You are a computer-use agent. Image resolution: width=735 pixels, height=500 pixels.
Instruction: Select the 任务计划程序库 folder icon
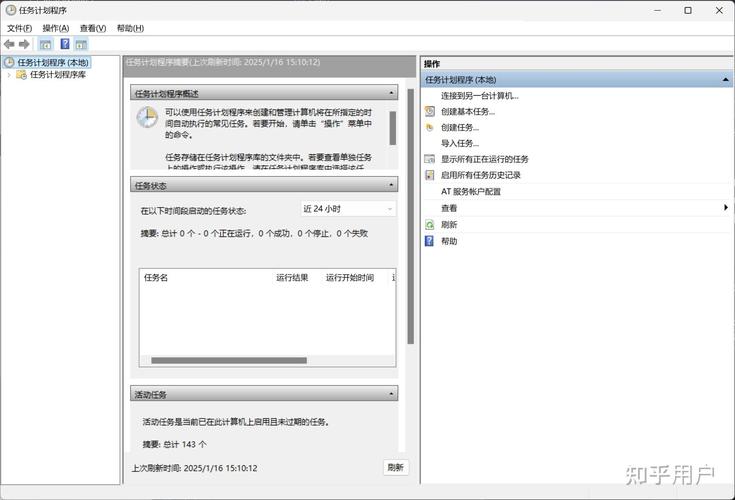(21, 75)
